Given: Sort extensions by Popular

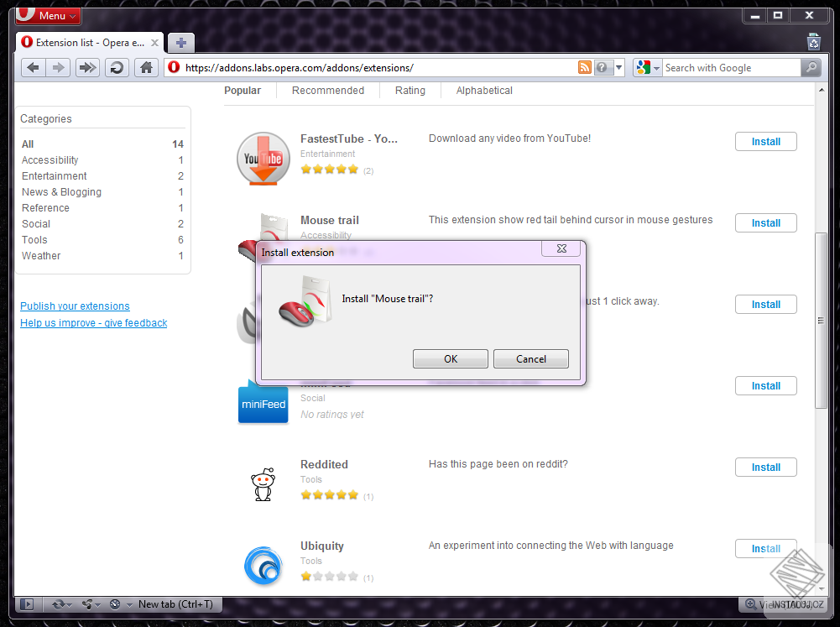Looking at the screenshot, I should (243, 90).
